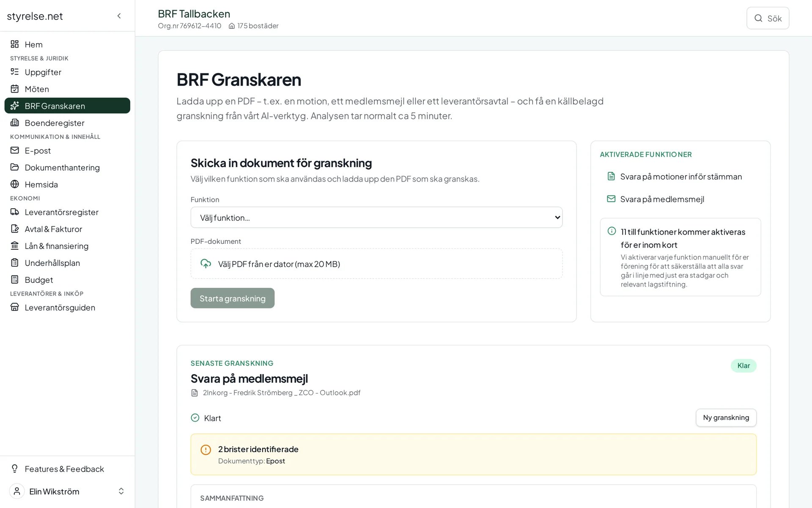Click the BRF Granskaren sparkle icon
This screenshot has width=812, height=508.
coord(15,105)
